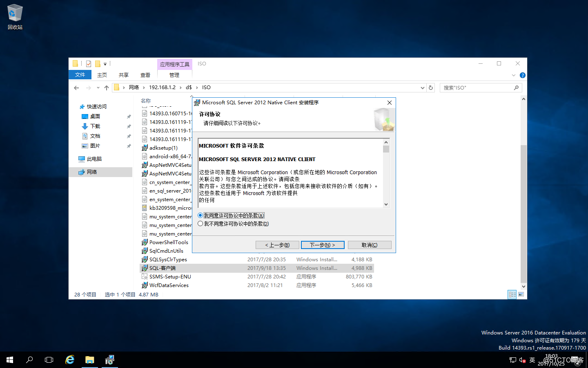The image size is (588, 368).
Task: Click the file list scroll-down arrow
Action: pyautogui.click(x=523, y=287)
